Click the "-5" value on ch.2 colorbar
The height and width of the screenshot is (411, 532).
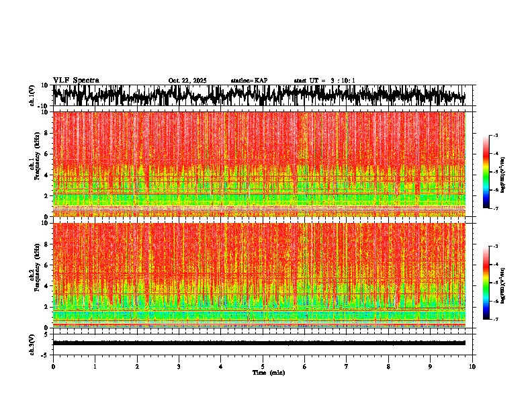click(x=496, y=283)
